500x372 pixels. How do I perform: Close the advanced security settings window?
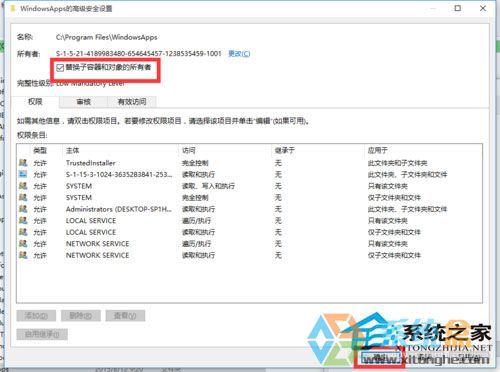tap(483, 8)
